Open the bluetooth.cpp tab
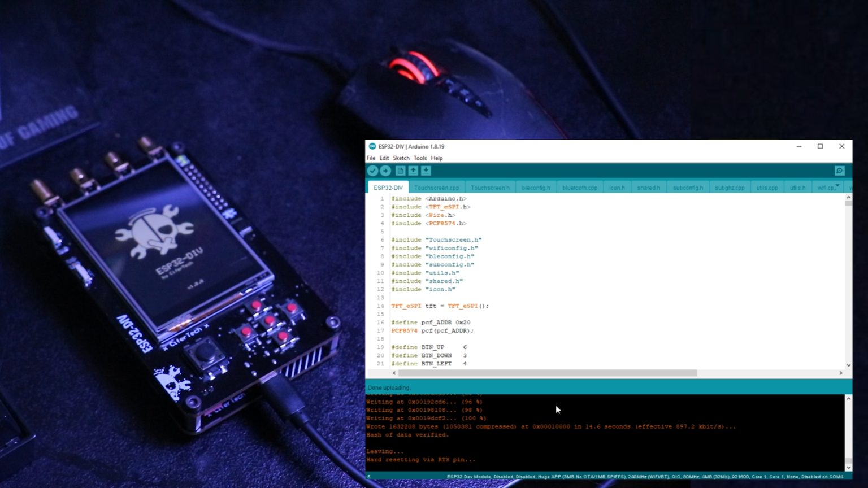Image resolution: width=868 pixels, height=488 pixels. (x=579, y=187)
